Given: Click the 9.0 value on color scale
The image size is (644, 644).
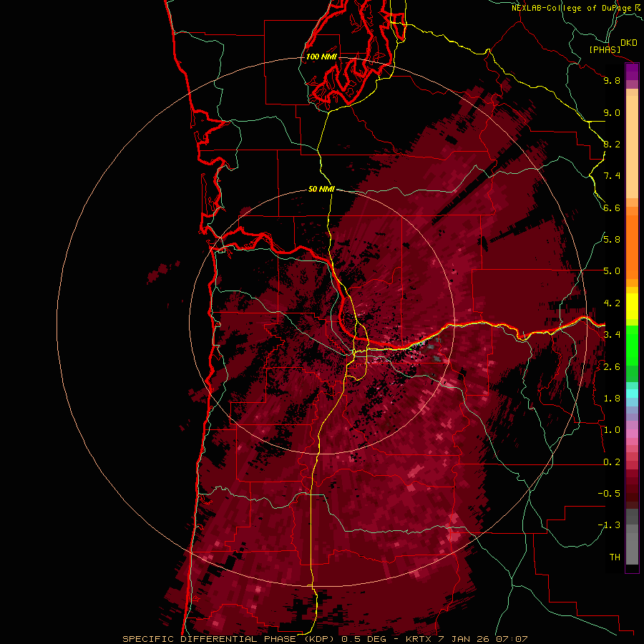Looking at the screenshot, I should click(612, 112).
